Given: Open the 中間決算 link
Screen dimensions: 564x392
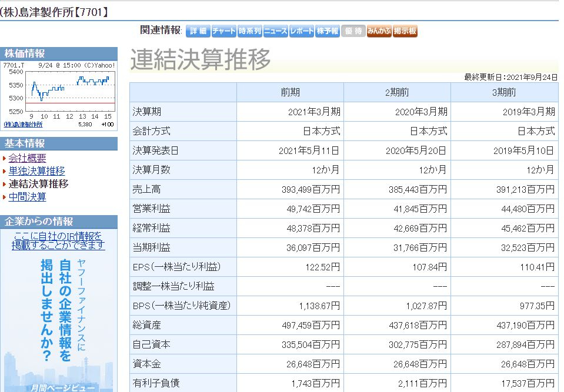Looking at the screenshot, I should (x=27, y=197).
